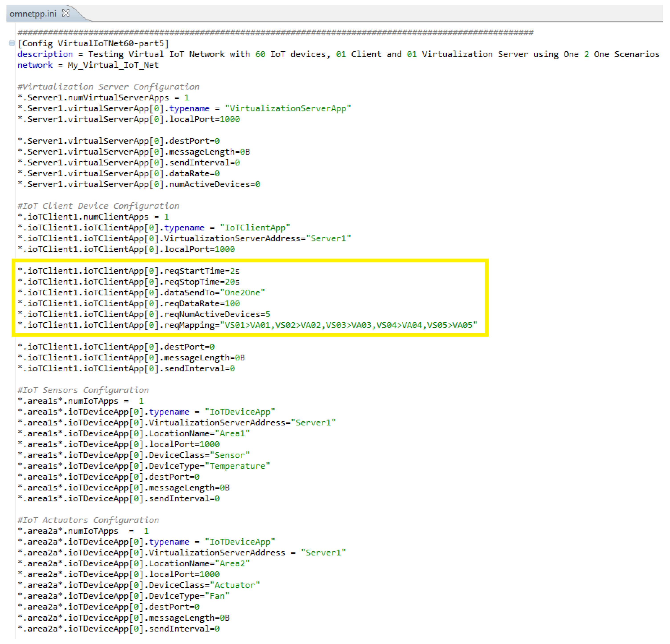670x644 pixels.
Task: Close the omnetpp.ini editor tab
Action: (x=66, y=13)
